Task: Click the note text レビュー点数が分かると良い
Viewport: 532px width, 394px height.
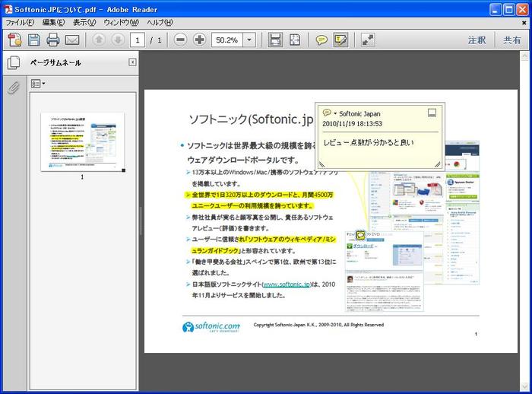Action: (x=369, y=143)
